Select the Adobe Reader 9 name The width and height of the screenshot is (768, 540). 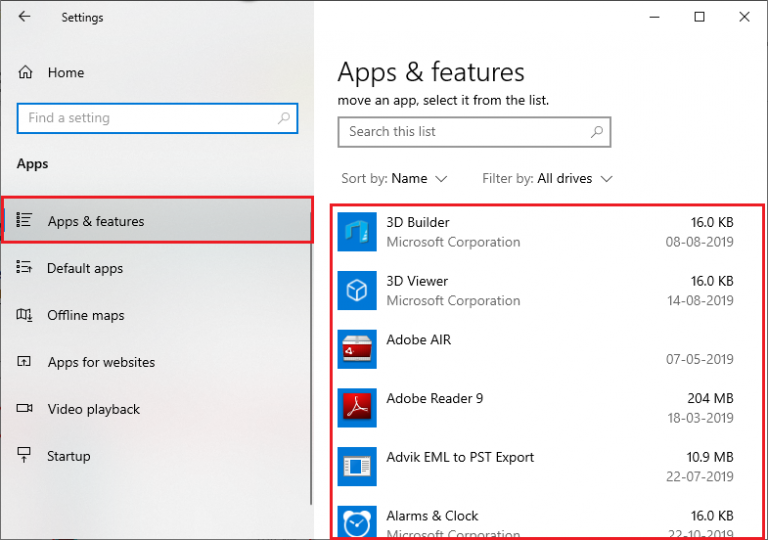click(x=434, y=398)
